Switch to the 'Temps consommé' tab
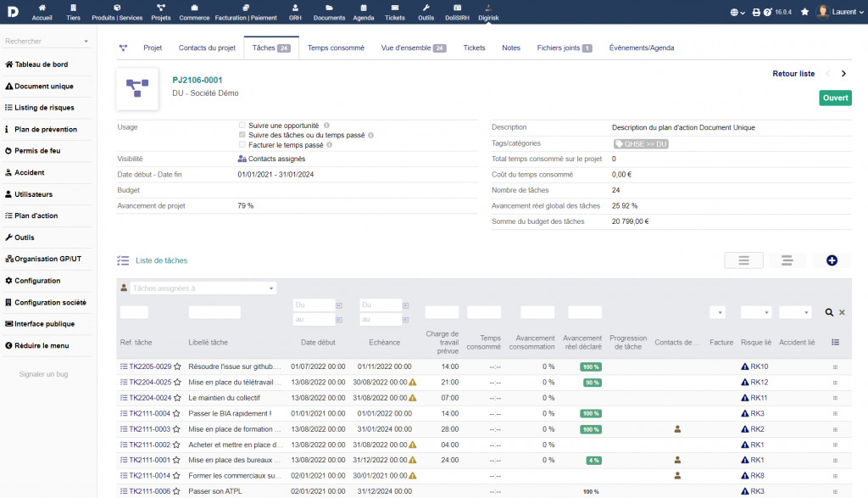Image resolution: width=868 pixels, height=498 pixels. tap(336, 48)
